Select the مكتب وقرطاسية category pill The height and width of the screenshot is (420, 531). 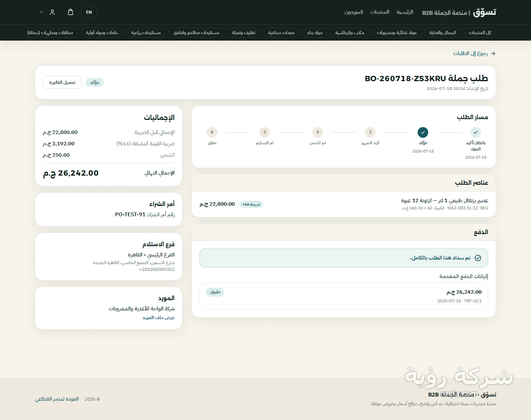tap(350, 33)
